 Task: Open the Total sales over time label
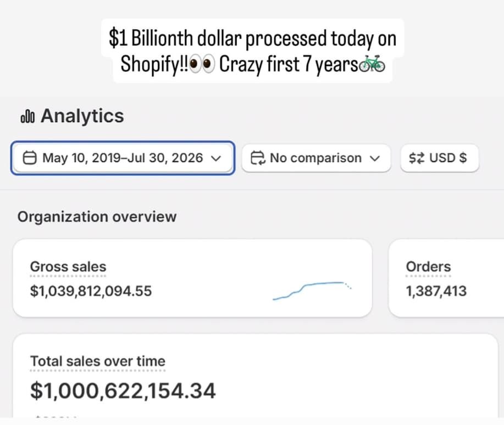coord(98,361)
